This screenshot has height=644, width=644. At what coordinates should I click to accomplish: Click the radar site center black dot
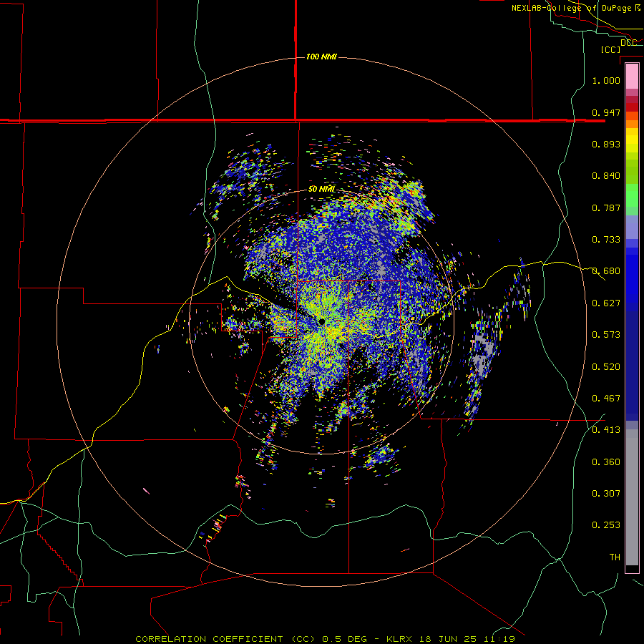pos(321,321)
